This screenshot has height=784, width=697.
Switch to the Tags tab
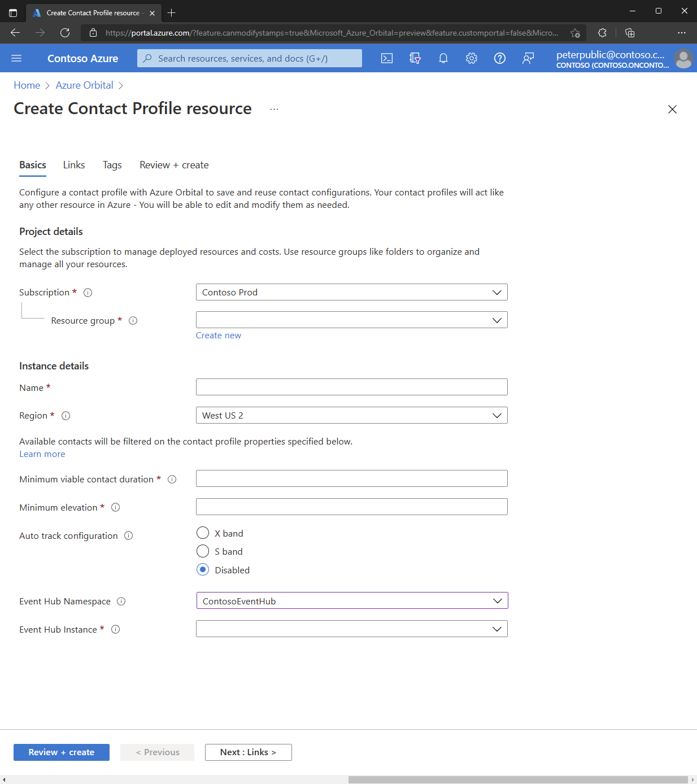click(112, 165)
